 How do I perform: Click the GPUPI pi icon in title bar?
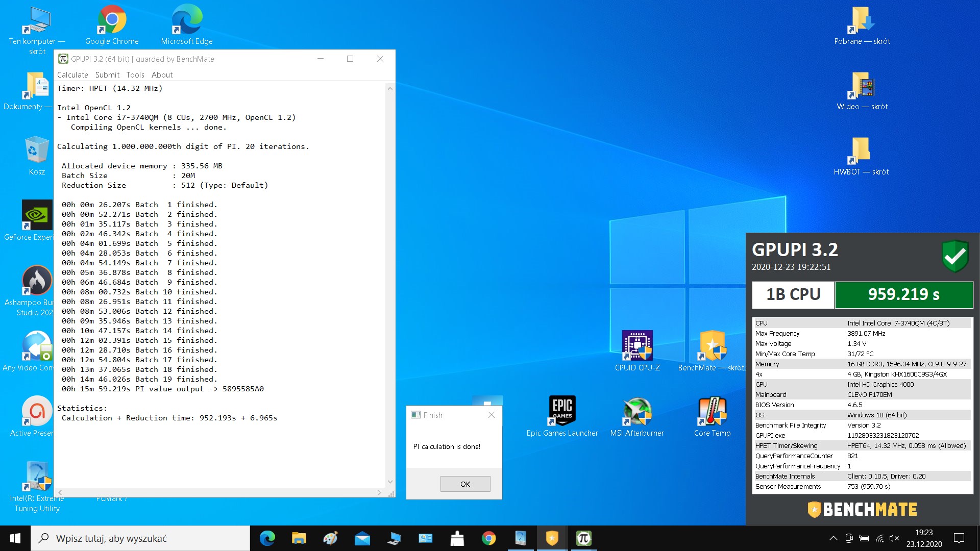coord(63,59)
